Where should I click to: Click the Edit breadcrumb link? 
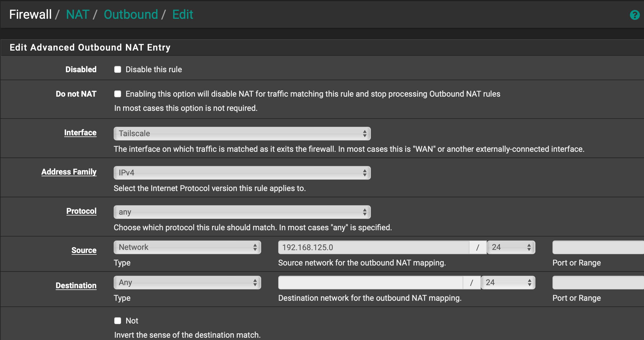(x=183, y=14)
